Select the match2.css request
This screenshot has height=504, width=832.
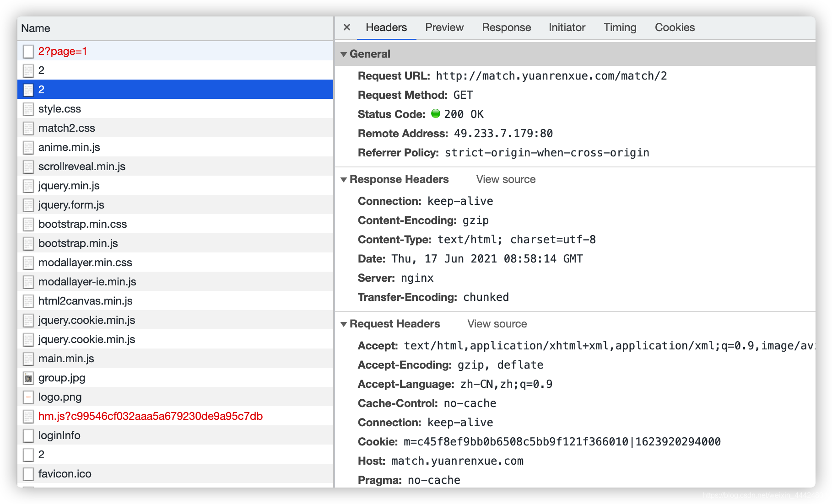tap(175, 128)
